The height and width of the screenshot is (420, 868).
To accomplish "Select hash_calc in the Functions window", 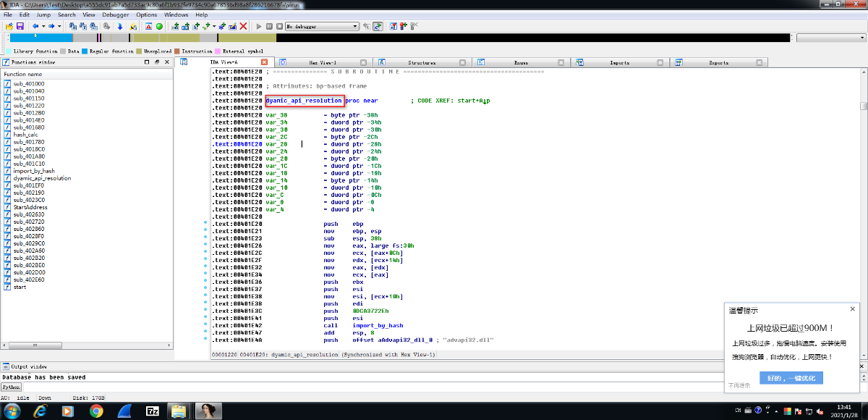I will (26, 135).
